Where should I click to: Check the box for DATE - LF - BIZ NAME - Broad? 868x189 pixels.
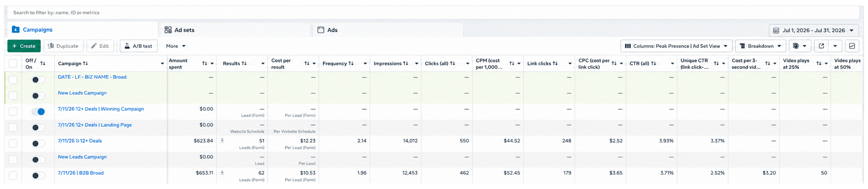13,80
